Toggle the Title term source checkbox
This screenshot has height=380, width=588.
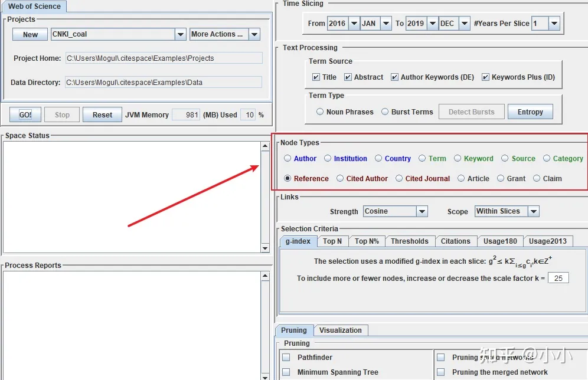316,77
